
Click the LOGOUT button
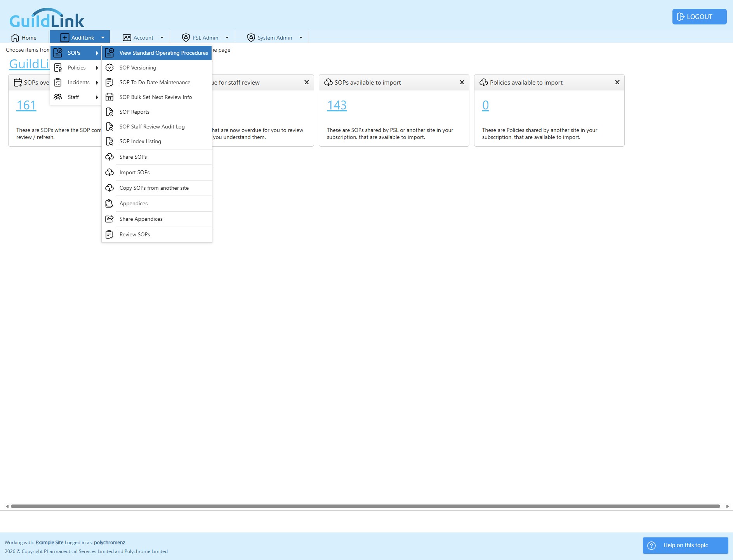(699, 17)
